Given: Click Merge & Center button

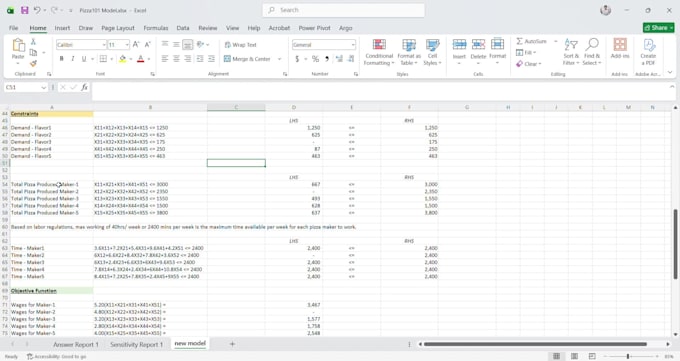Looking at the screenshot, I should 248,59.
